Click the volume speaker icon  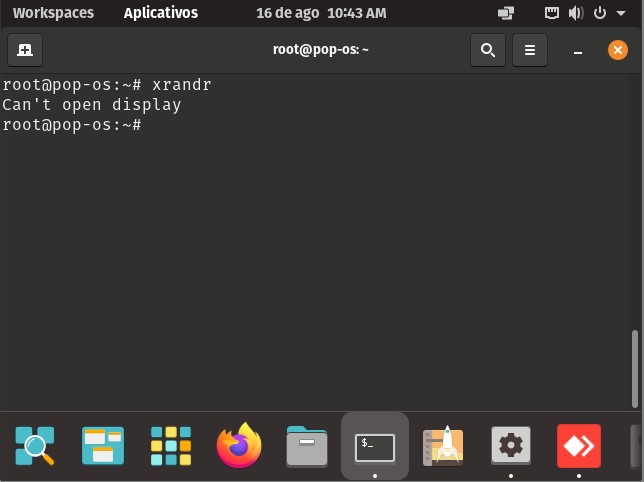click(576, 13)
